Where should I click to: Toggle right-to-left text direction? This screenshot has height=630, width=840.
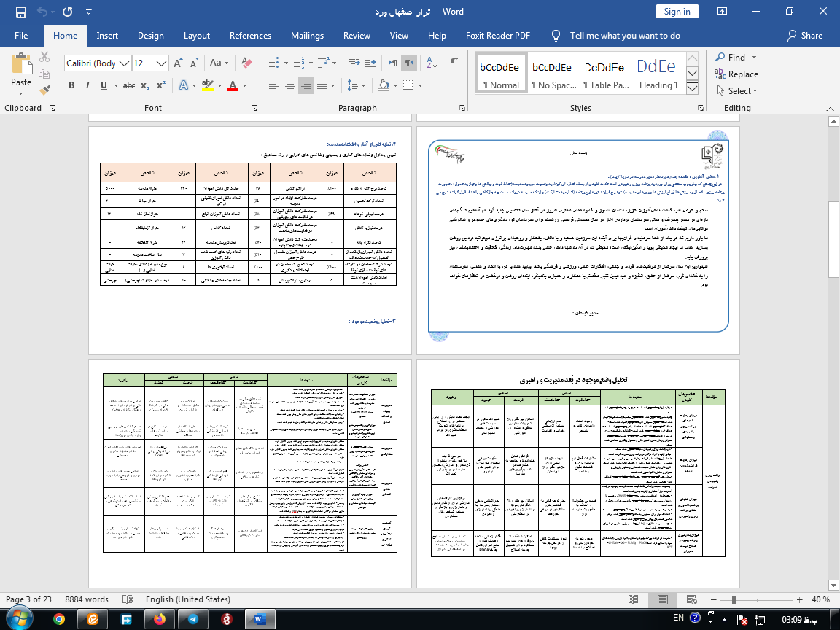coord(410,63)
